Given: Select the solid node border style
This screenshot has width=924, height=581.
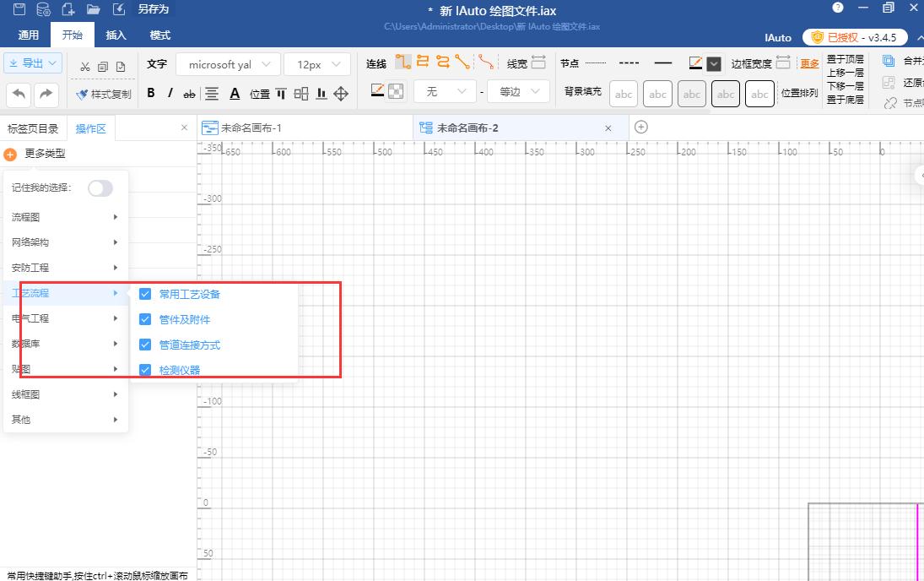Looking at the screenshot, I should [663, 62].
